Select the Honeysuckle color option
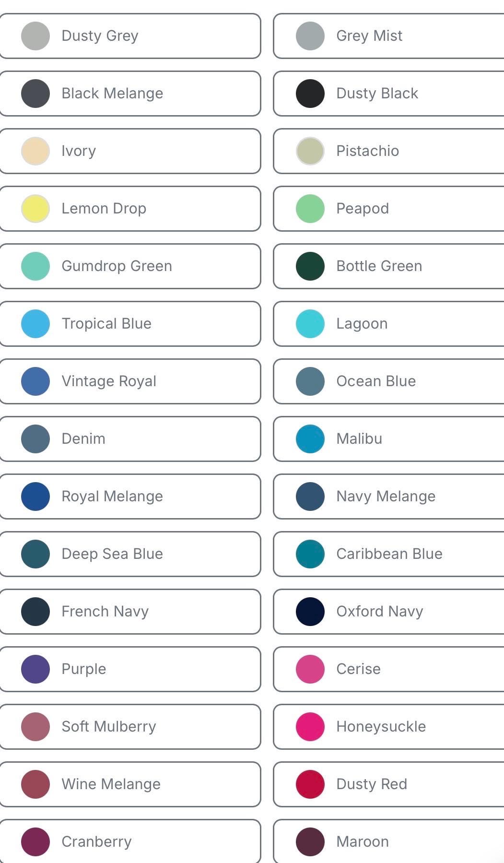This screenshot has width=504, height=863. (310, 727)
